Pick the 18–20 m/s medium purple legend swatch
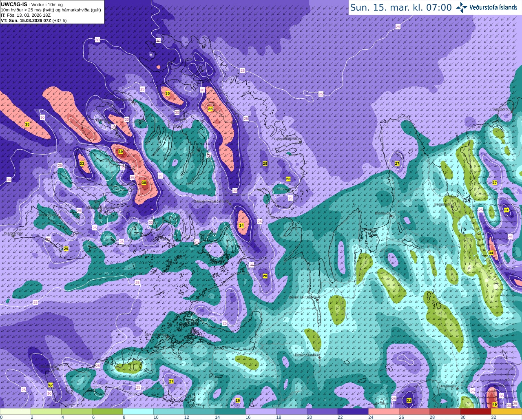 click(x=292, y=411)
